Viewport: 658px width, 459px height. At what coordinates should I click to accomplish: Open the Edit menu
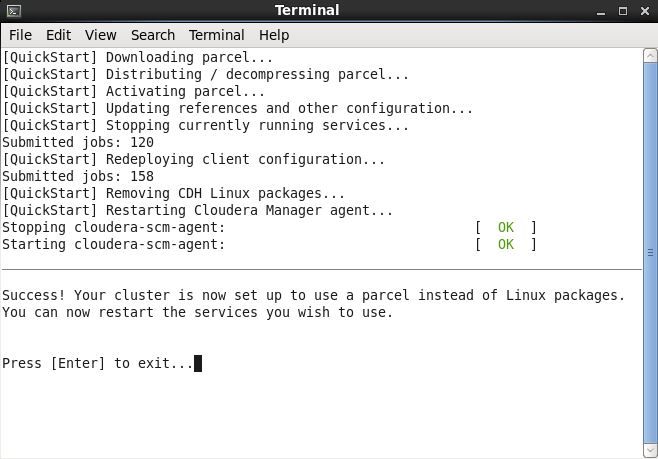pos(60,35)
